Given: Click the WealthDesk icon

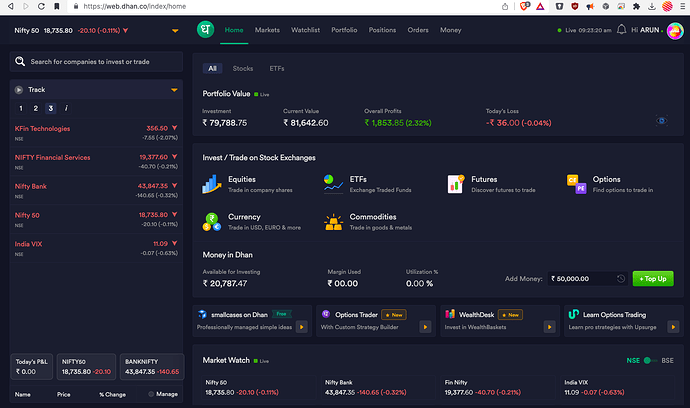Looking at the screenshot, I should [450, 314].
